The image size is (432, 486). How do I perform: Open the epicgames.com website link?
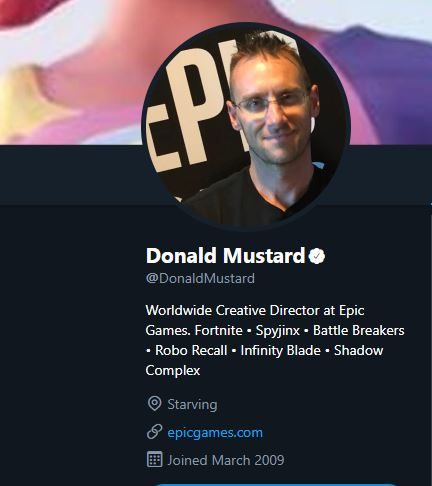click(215, 433)
